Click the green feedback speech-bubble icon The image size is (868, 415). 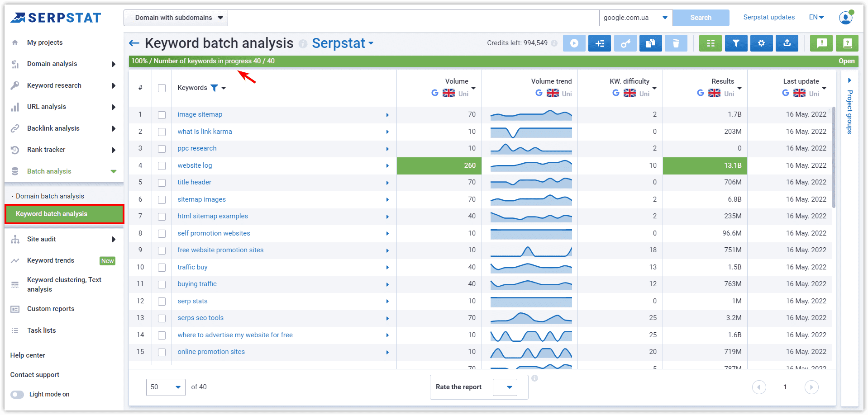[821, 43]
